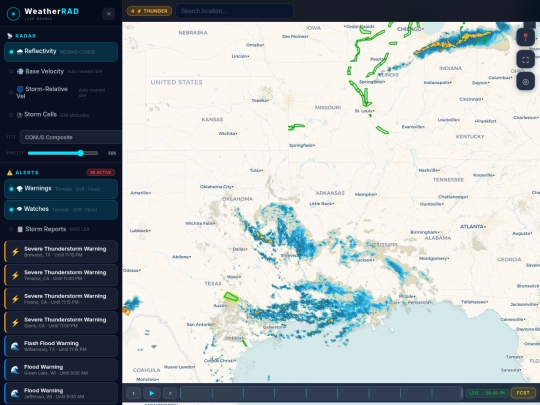Click the active alerts count badge
Image resolution: width=540 pixels, height=405 pixels.
point(101,172)
